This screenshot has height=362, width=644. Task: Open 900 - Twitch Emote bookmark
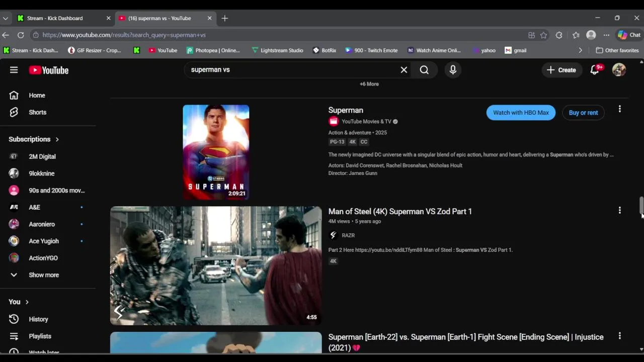click(371, 50)
